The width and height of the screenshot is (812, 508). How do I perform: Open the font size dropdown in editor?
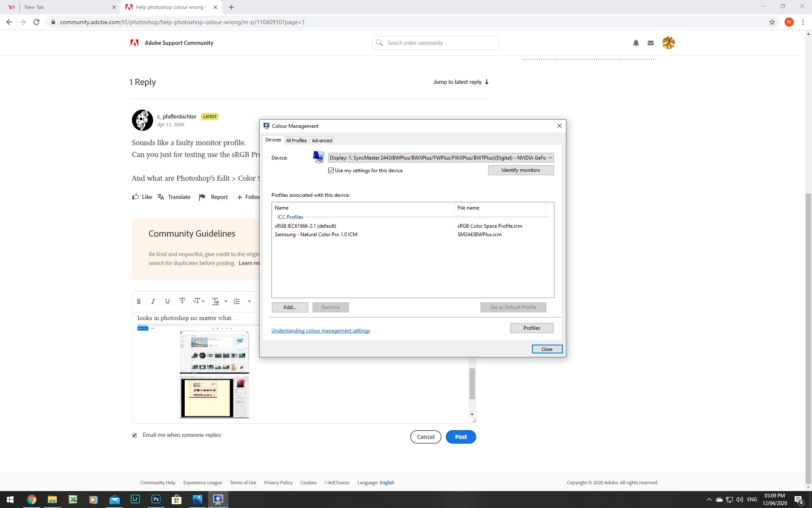(x=199, y=301)
